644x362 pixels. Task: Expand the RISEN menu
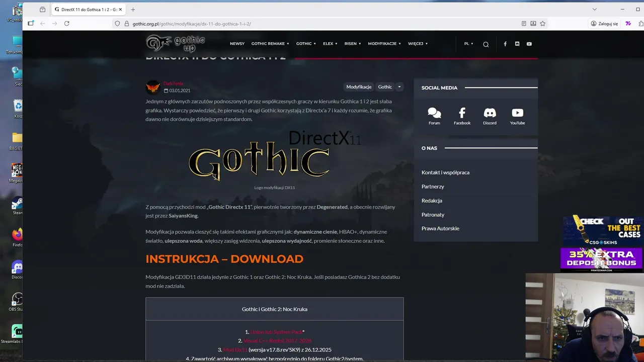pyautogui.click(x=352, y=44)
